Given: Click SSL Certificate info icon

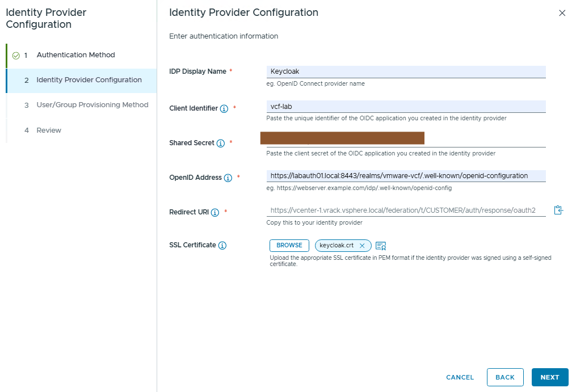Looking at the screenshot, I should 222,246.
